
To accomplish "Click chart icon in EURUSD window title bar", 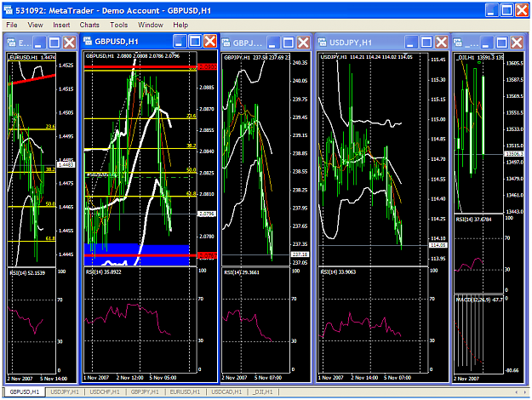I will pos(12,43).
